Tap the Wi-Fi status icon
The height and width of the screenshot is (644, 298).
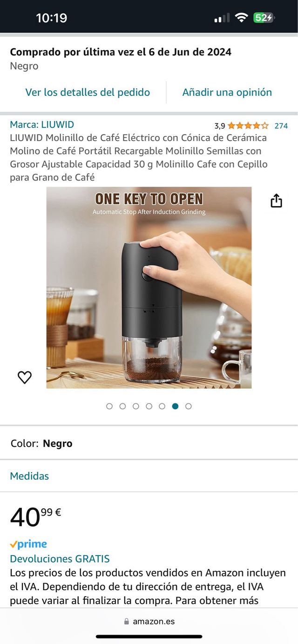click(241, 18)
